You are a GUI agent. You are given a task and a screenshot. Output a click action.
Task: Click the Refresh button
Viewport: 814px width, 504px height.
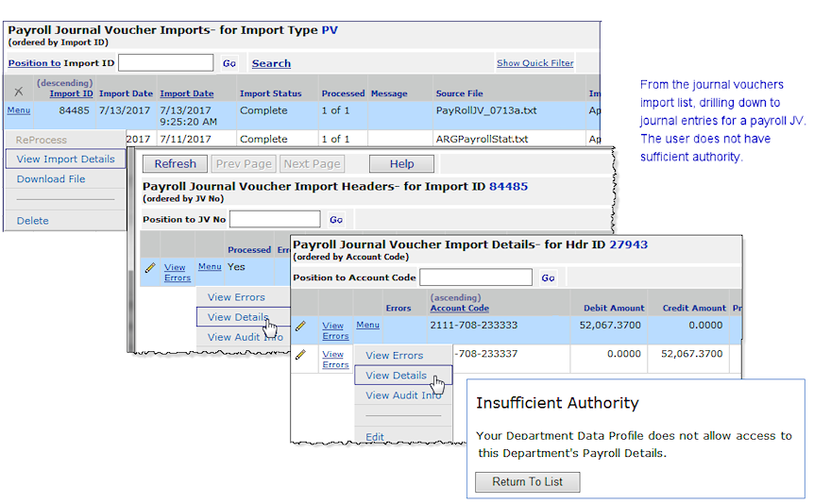[x=175, y=163]
